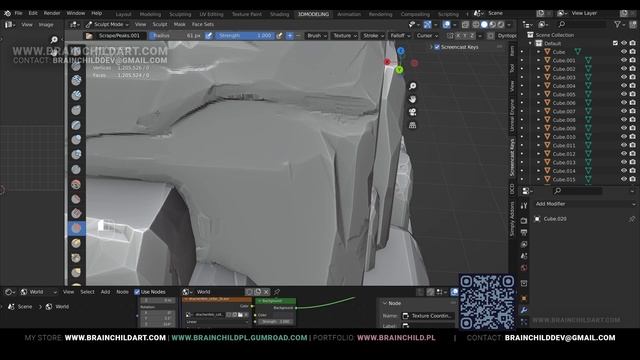Select the third sculpt brush in toolbar

point(76,80)
